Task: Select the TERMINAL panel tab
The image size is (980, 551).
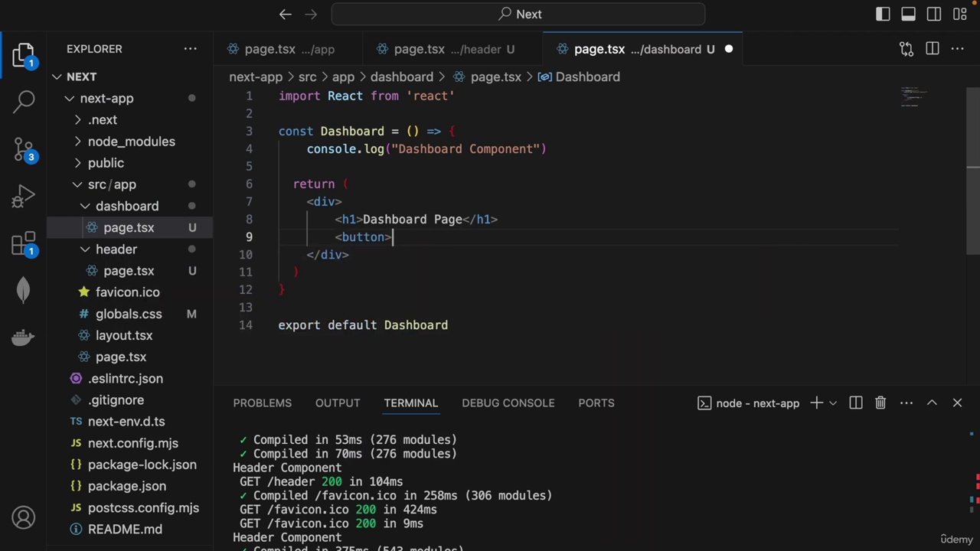Action: pos(411,403)
